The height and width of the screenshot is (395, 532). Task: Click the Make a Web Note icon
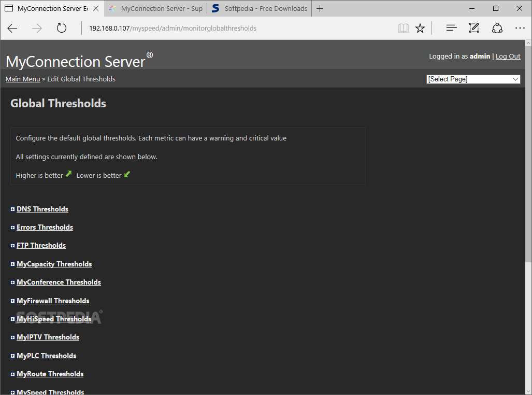[474, 29]
